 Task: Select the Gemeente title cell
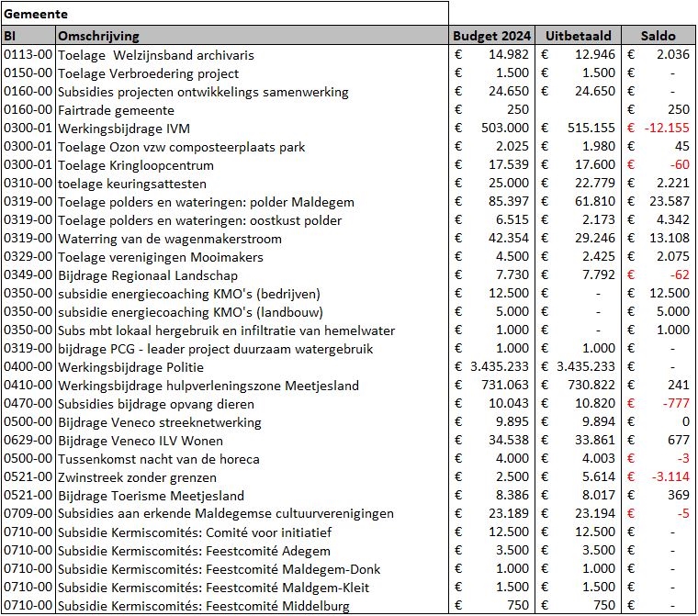tap(225, 14)
